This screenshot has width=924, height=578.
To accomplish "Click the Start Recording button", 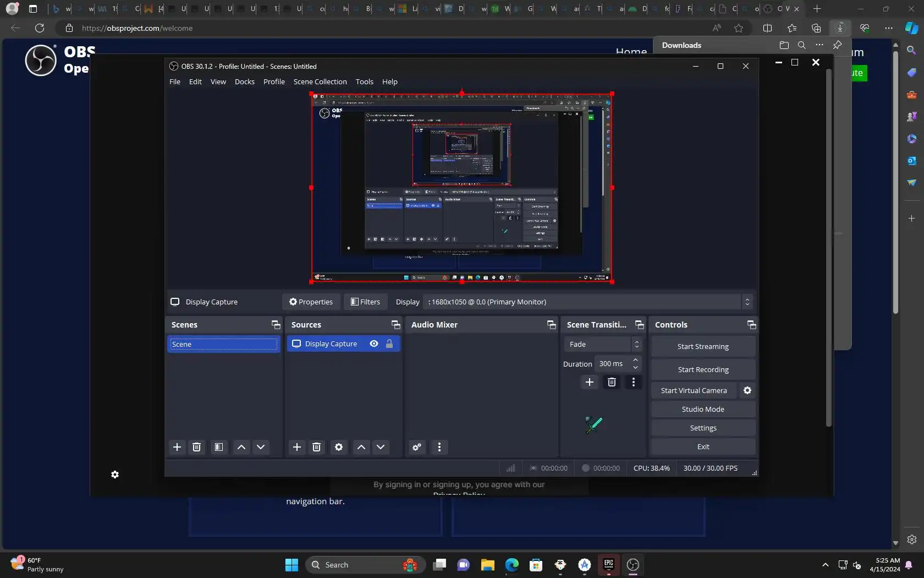I will [703, 369].
